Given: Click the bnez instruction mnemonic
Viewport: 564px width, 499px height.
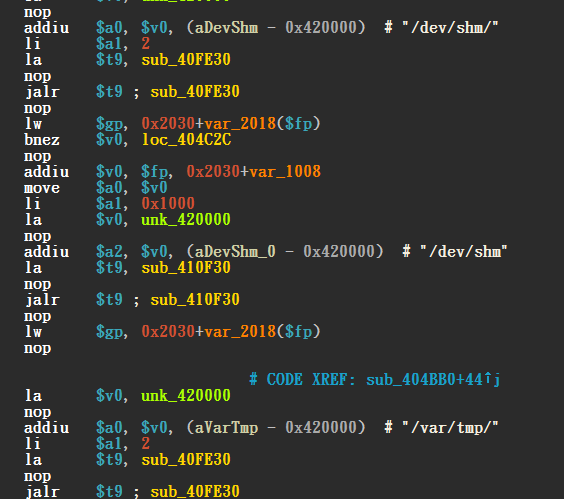Looking at the screenshot, I should (42, 140).
